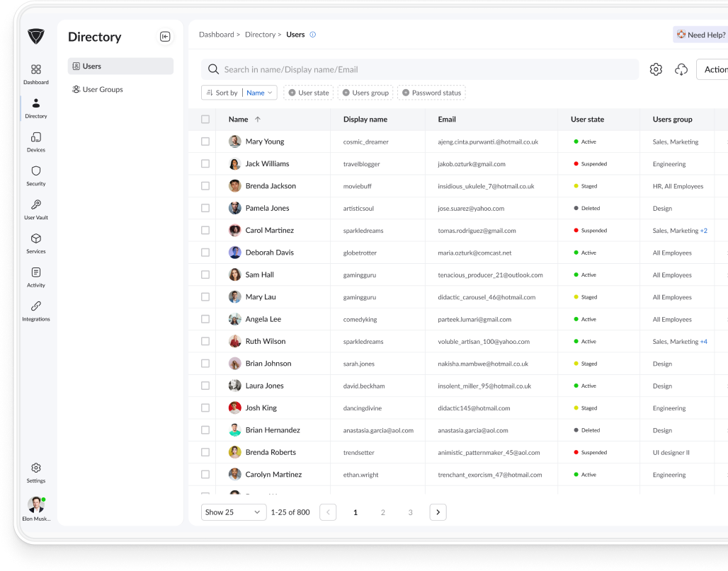Expand +2 groups for Carol Martinez
The height and width of the screenshot is (571, 728).
704,231
